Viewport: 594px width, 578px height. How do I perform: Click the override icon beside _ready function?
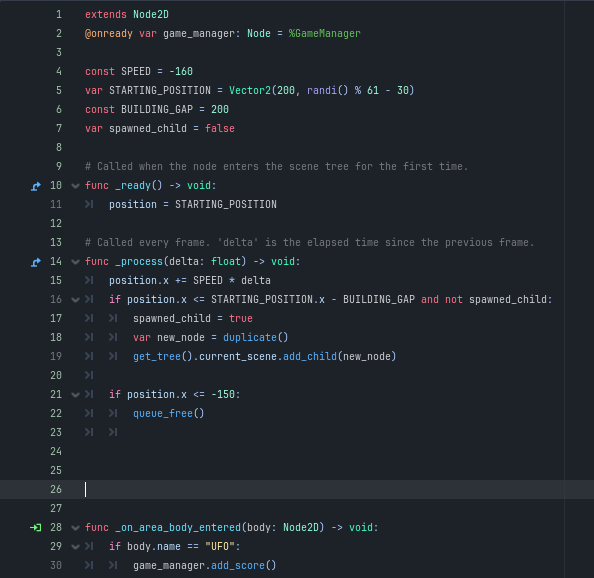[36, 186]
